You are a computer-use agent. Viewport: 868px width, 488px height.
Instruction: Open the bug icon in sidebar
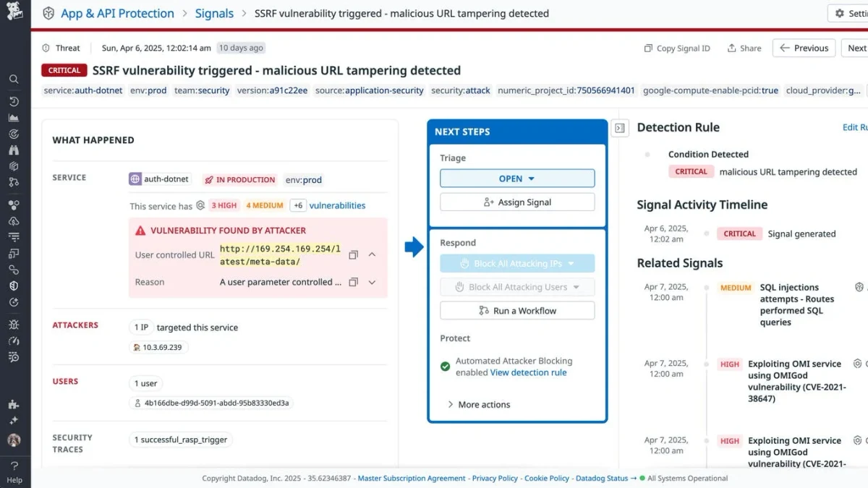14,325
